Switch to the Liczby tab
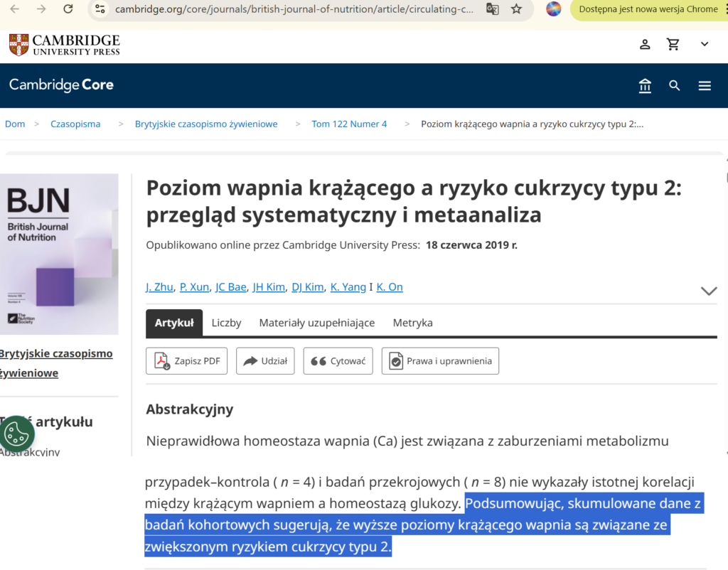Image resolution: width=728 pixels, height=570 pixels. pos(226,323)
